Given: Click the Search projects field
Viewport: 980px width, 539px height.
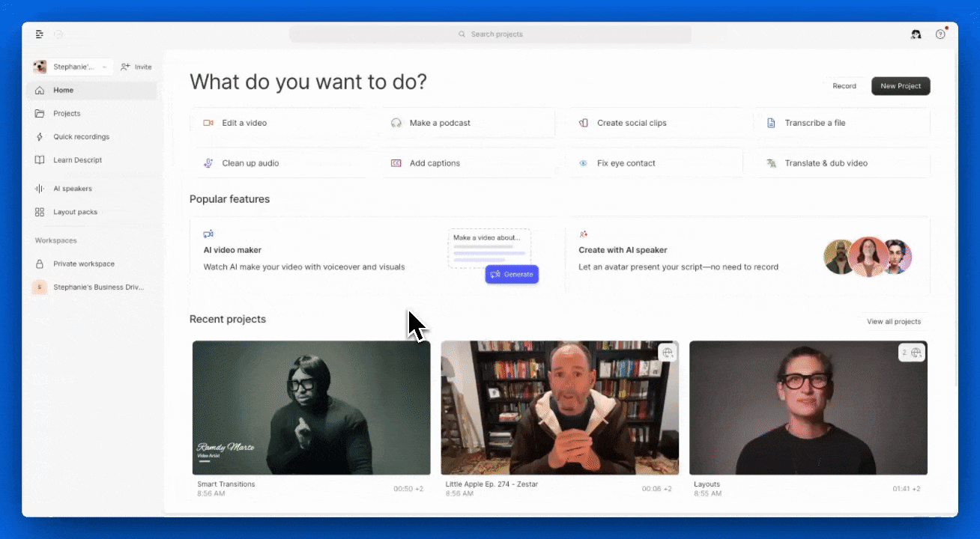Looking at the screenshot, I should coord(490,34).
